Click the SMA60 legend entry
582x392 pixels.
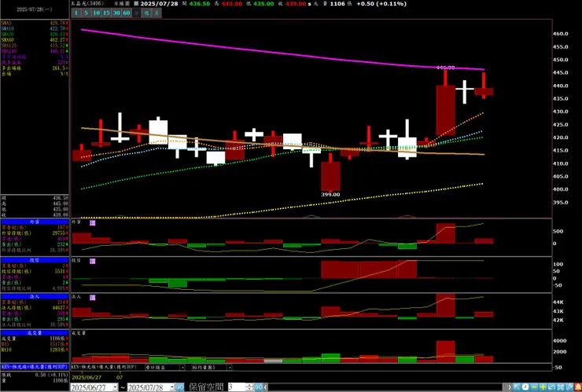click(x=35, y=40)
